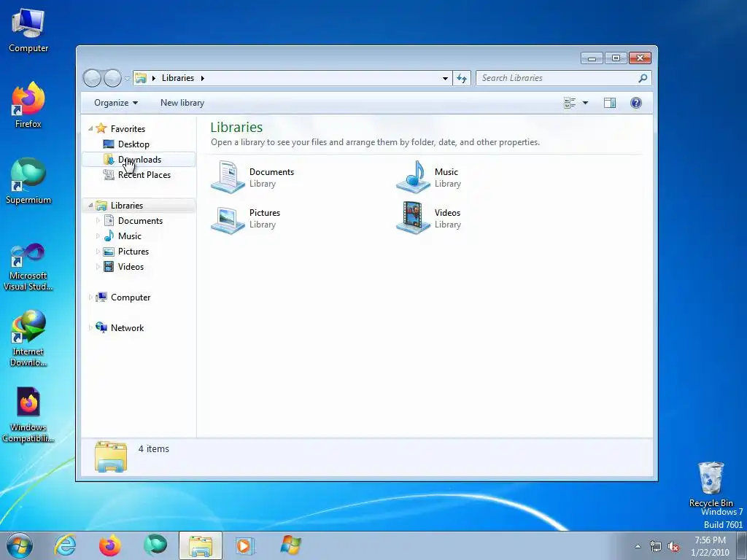Click taskbar clock showing 7:56 PM
Image resolution: width=747 pixels, height=560 pixels.
tap(710, 546)
